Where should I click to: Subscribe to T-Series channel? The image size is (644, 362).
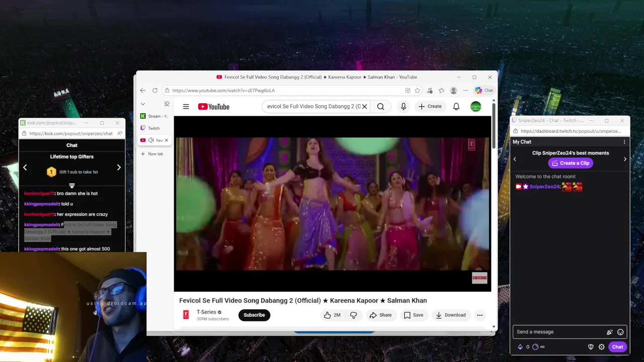pos(254,315)
